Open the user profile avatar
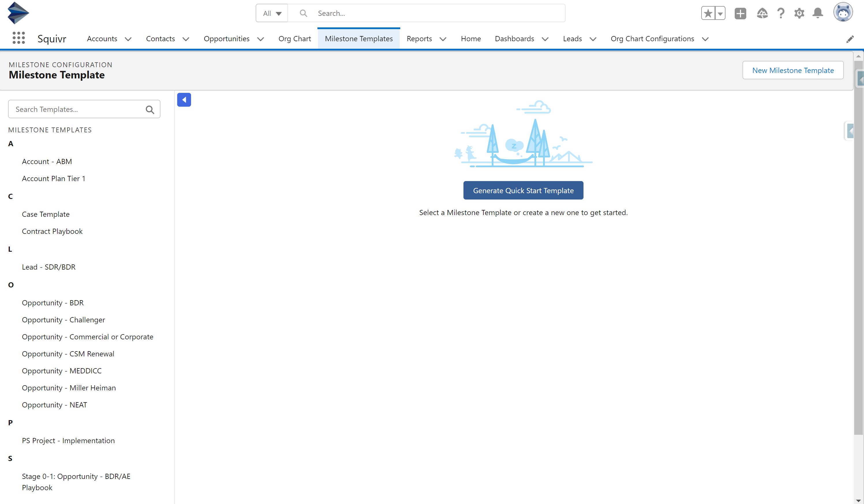 843,13
